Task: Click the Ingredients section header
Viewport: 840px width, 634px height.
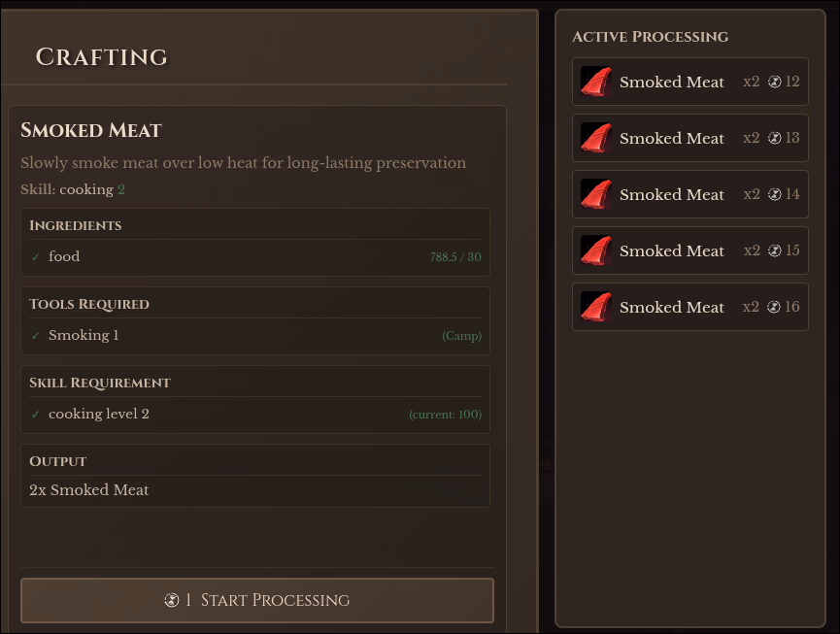Action: click(75, 225)
